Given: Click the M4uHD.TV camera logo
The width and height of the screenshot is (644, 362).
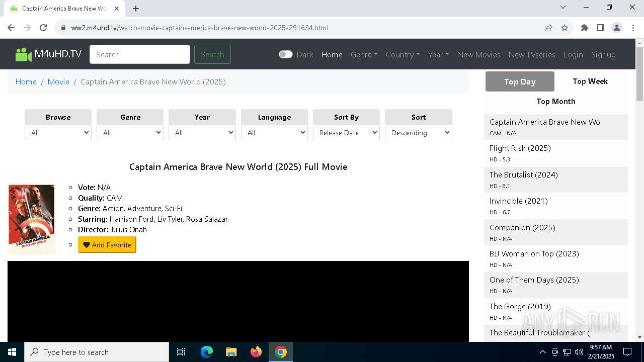Looking at the screenshot, I should 48,54.
